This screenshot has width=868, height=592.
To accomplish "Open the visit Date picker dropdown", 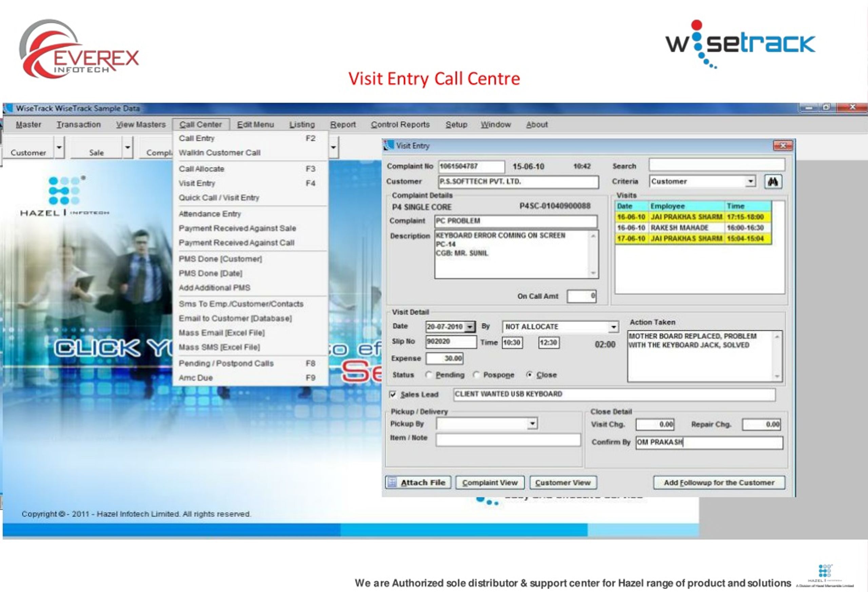I will pyautogui.click(x=470, y=327).
